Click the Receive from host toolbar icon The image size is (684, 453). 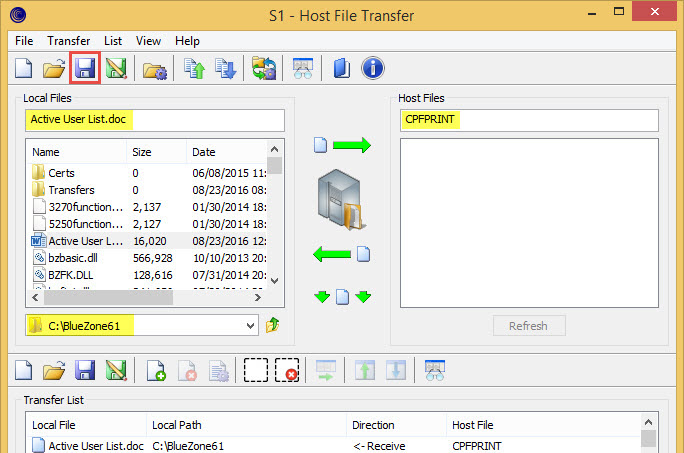(225, 69)
